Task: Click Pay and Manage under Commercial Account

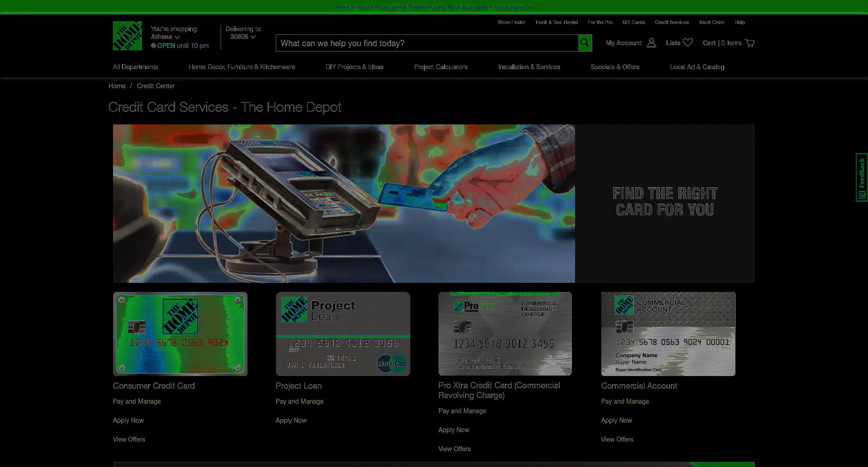Action: click(625, 401)
